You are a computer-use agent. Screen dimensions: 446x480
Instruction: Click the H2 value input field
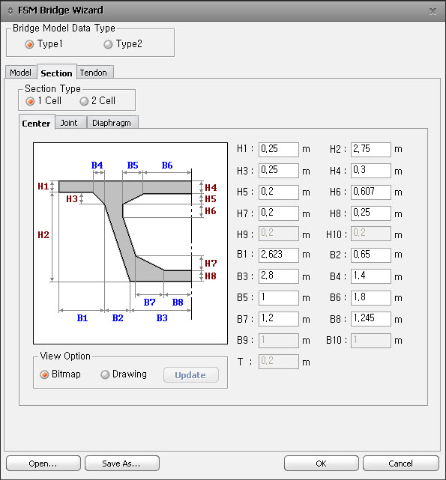(x=371, y=149)
